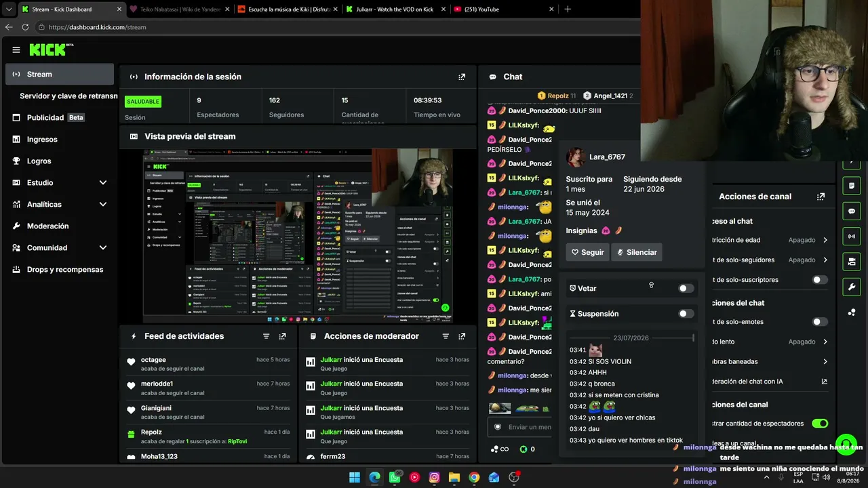
Task: Click the stream preview thumbnail
Action: click(298, 236)
